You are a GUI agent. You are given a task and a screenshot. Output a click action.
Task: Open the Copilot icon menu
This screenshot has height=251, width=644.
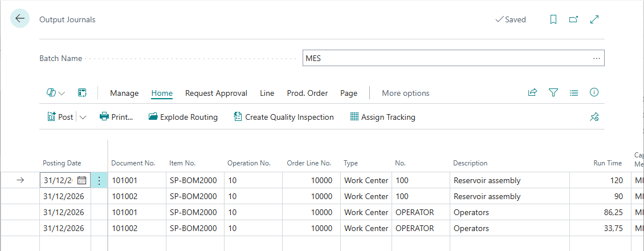click(55, 93)
